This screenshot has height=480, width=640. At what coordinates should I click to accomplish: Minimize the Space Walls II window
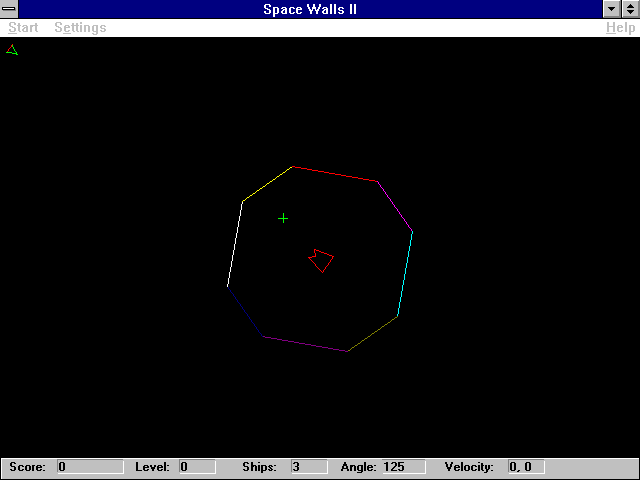click(x=611, y=9)
